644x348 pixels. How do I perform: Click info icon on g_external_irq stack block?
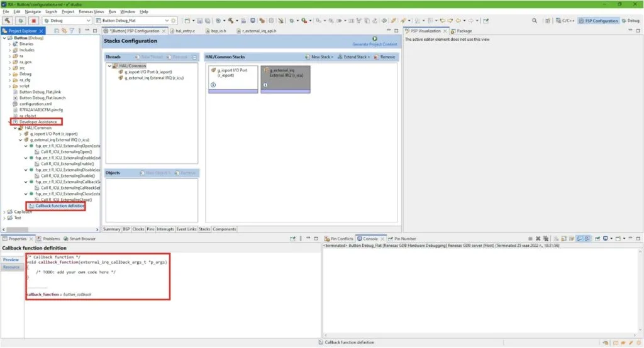[265, 85]
